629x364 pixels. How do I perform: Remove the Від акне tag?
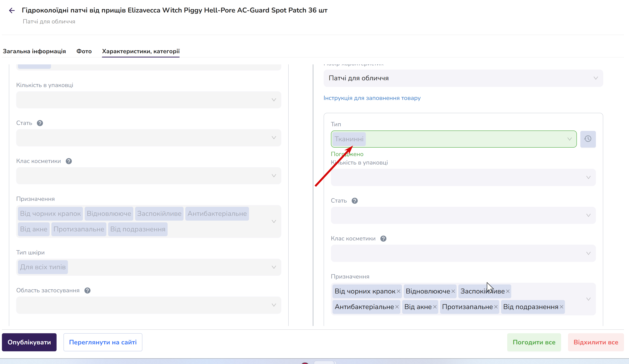coord(435,307)
